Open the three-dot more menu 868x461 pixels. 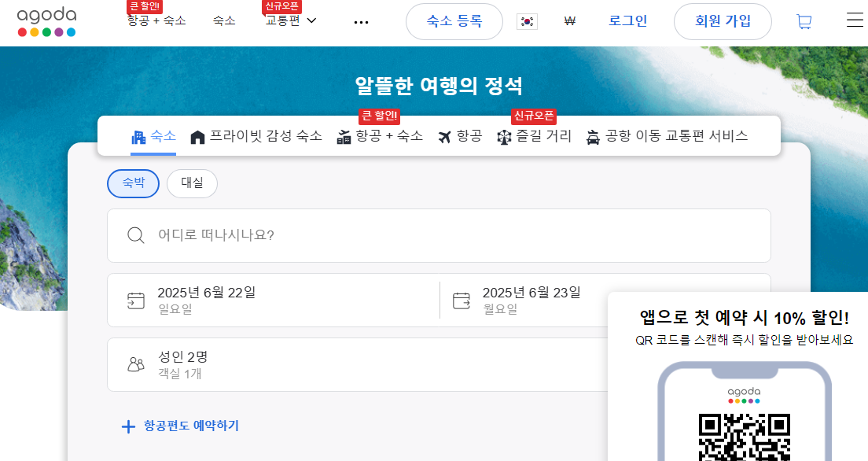[361, 22]
